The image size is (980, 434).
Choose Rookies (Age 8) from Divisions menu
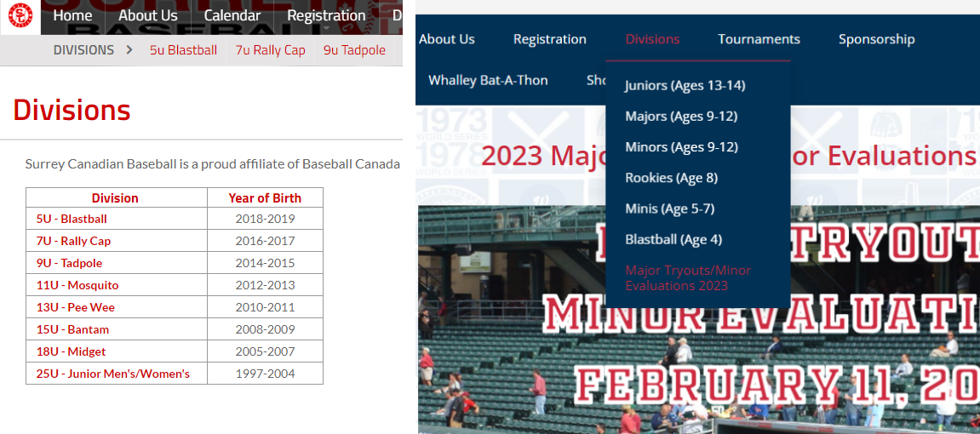click(671, 178)
